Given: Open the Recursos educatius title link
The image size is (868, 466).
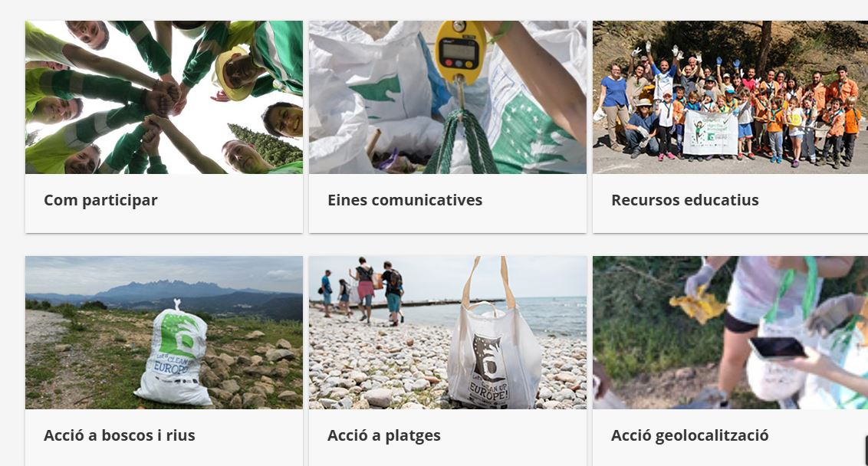Looking at the screenshot, I should (x=685, y=200).
